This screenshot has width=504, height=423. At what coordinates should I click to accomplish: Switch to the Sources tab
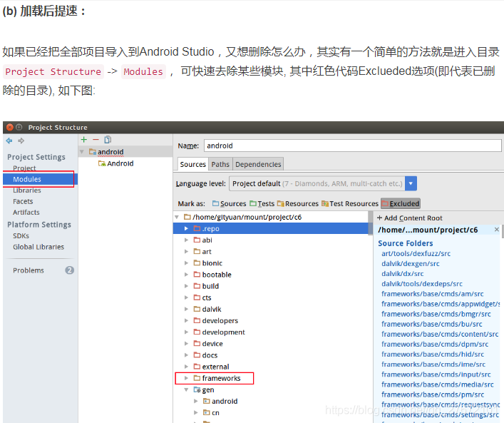click(193, 164)
